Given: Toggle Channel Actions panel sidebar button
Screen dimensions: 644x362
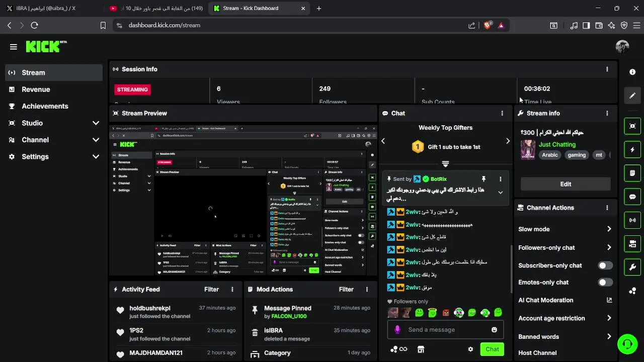Looking at the screenshot, I should 632,244.
